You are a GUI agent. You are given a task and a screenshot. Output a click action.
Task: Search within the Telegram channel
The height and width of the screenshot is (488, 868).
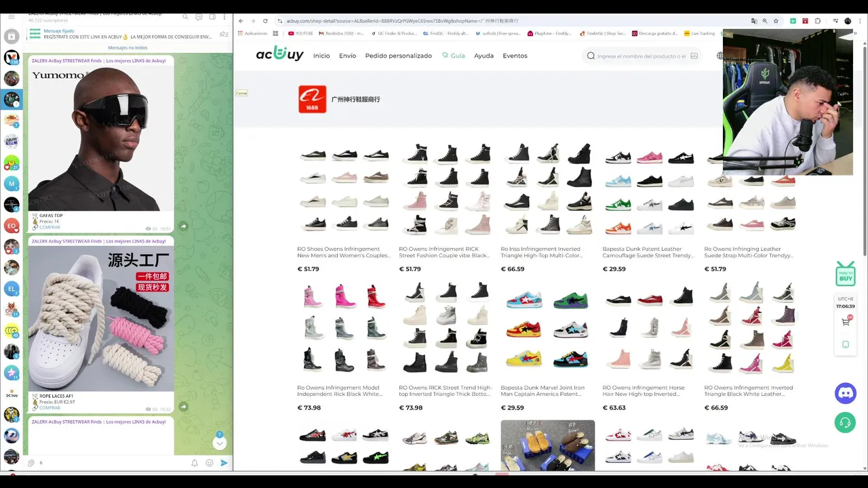click(x=186, y=17)
